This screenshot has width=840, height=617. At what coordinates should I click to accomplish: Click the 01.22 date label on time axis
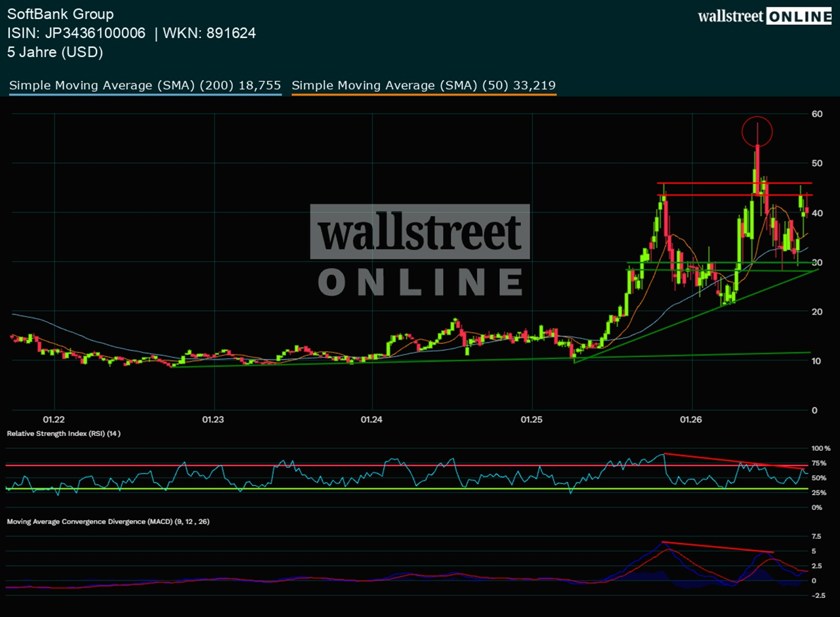pos(54,419)
